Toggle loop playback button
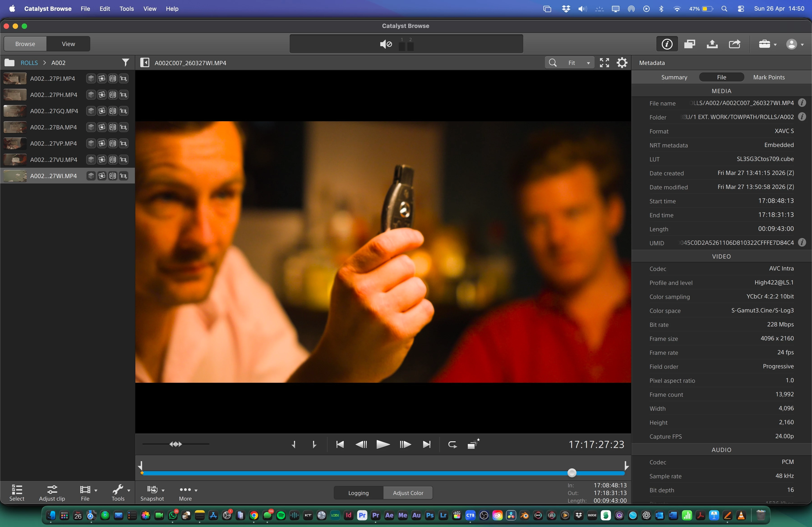The image size is (812, 527). pyautogui.click(x=452, y=445)
